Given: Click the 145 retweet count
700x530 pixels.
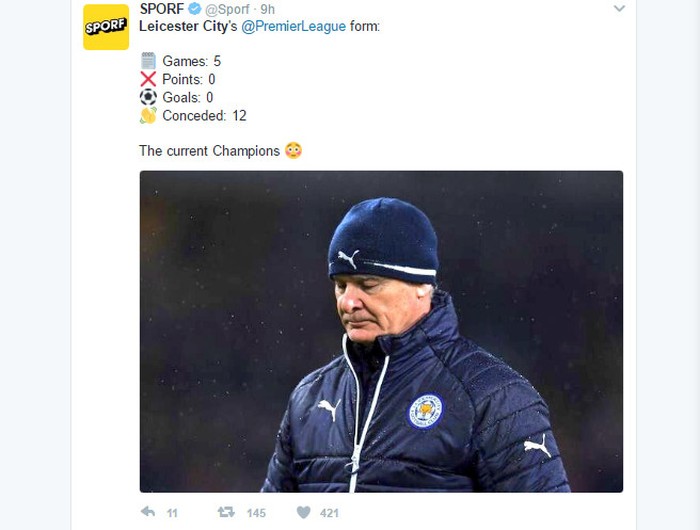Looking at the screenshot, I should point(256,513).
